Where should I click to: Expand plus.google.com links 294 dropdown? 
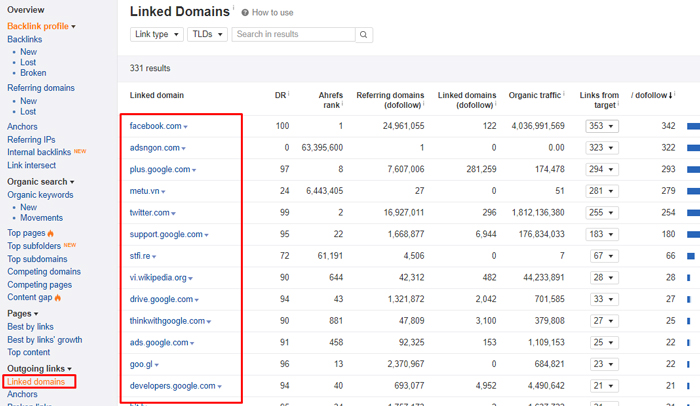(x=602, y=169)
